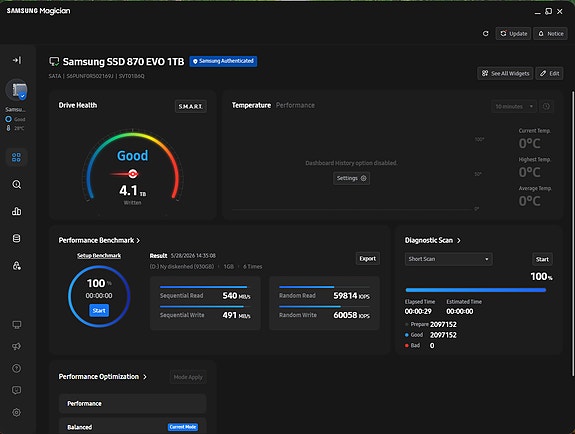
Task: Open the Short Scan type dropdown
Action: click(x=448, y=259)
